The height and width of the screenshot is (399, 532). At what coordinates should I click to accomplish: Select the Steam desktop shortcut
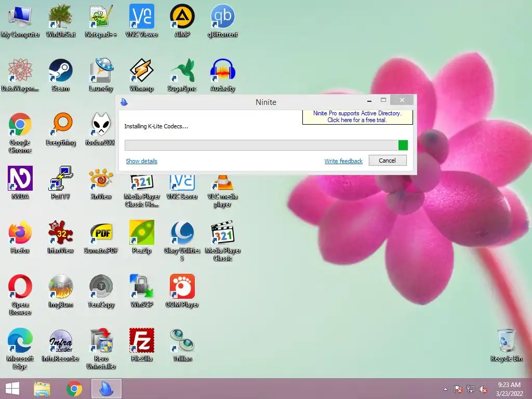point(60,75)
